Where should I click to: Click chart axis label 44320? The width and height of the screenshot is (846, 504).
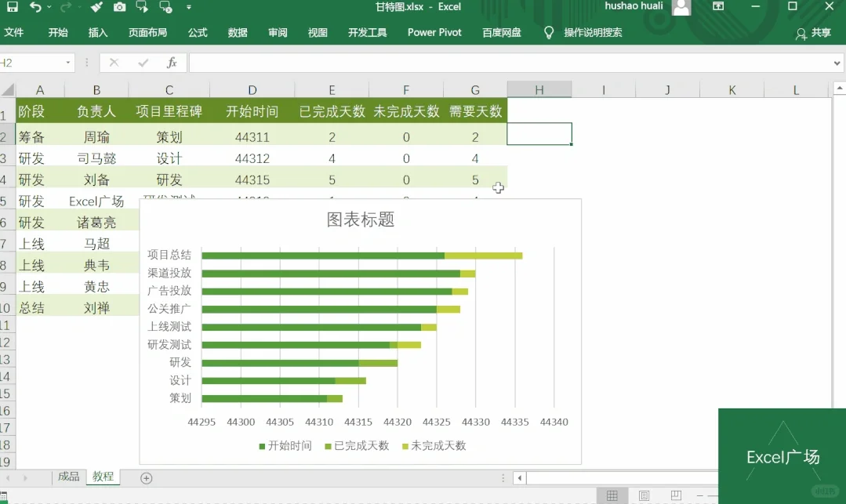(397, 422)
